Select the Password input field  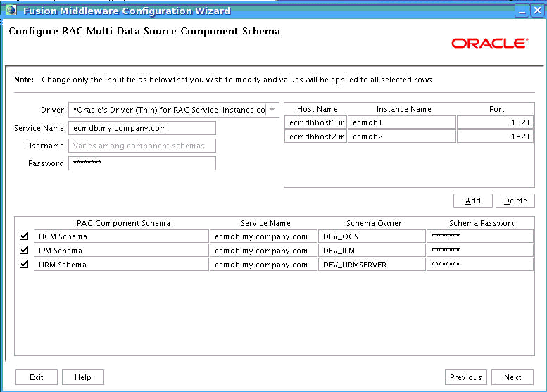pyautogui.click(x=142, y=163)
